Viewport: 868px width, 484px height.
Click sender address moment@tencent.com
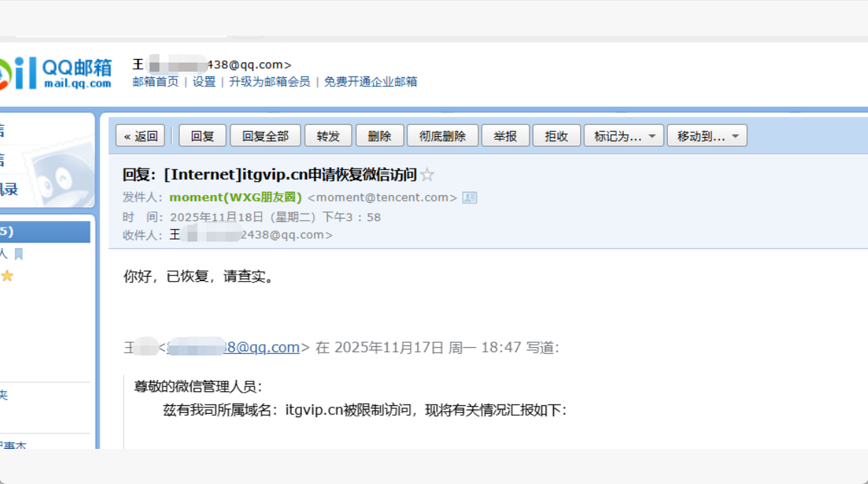[383, 197]
